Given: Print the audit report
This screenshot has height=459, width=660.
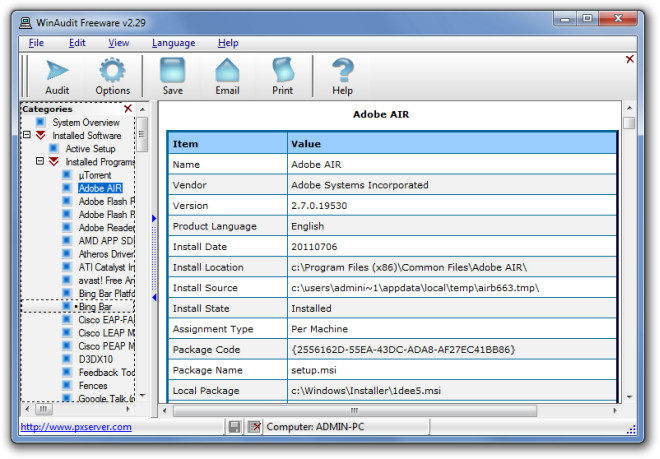Looking at the screenshot, I should click(282, 77).
